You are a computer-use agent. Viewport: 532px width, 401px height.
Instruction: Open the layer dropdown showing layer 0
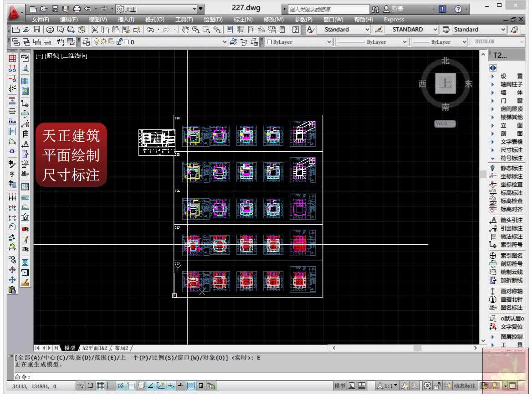tap(223, 41)
